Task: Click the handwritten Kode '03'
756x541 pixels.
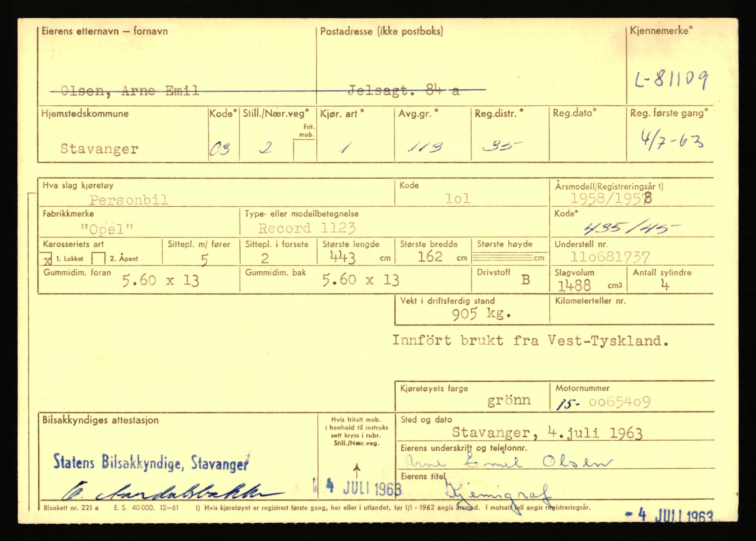Action: (x=220, y=149)
